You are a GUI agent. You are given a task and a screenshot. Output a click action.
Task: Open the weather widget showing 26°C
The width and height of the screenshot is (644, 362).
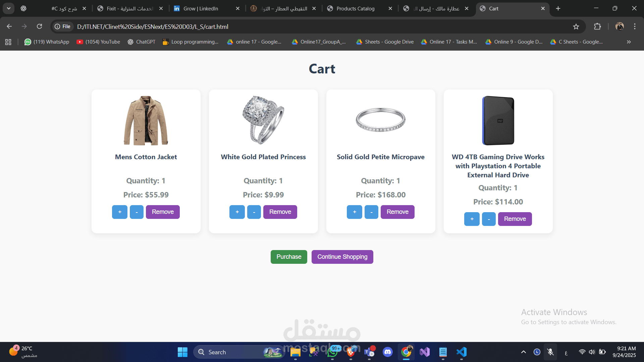pos(23,352)
